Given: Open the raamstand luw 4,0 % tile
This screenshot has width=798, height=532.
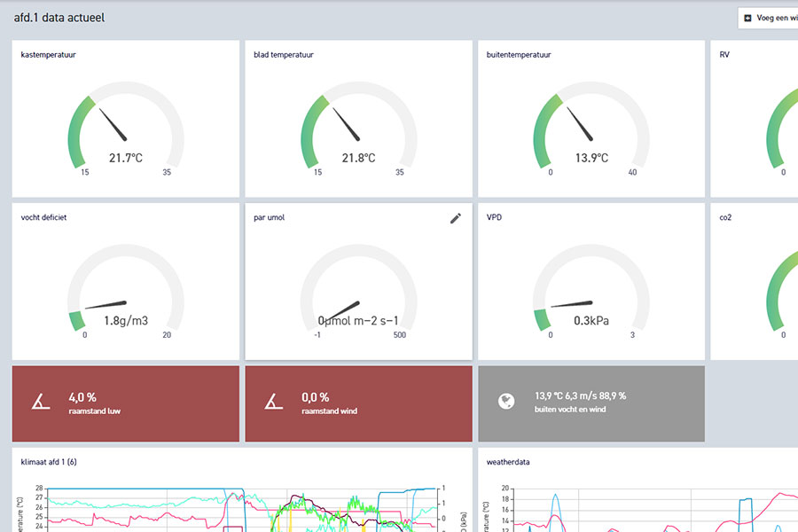Looking at the screenshot, I should (125, 403).
